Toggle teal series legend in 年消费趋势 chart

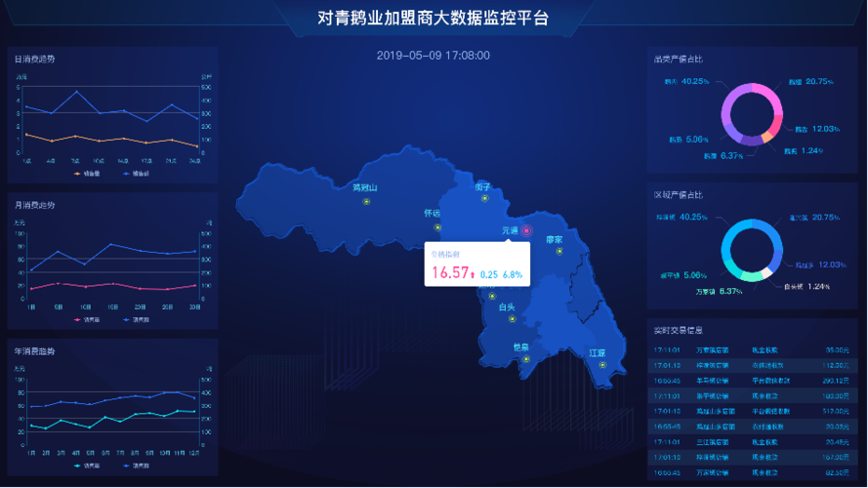coord(87,466)
